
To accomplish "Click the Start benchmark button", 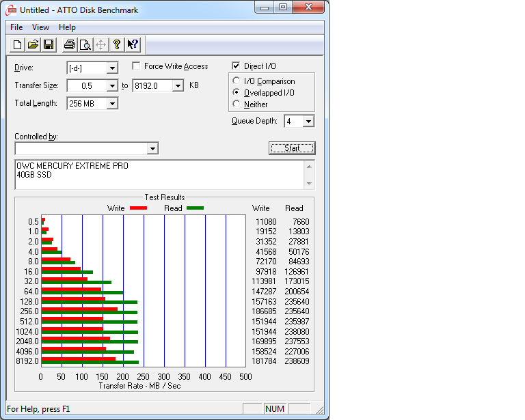I will coord(292,148).
